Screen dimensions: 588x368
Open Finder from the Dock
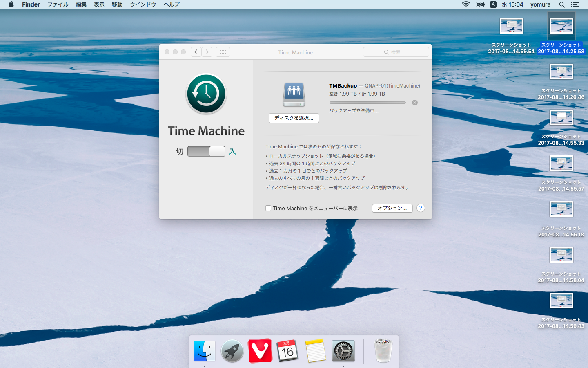(x=205, y=351)
